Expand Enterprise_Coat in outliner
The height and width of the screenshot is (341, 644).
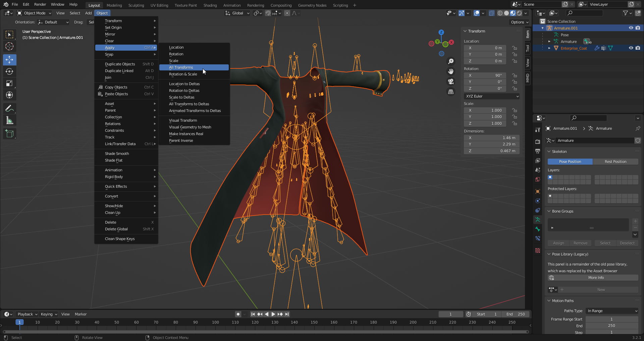coord(549,48)
